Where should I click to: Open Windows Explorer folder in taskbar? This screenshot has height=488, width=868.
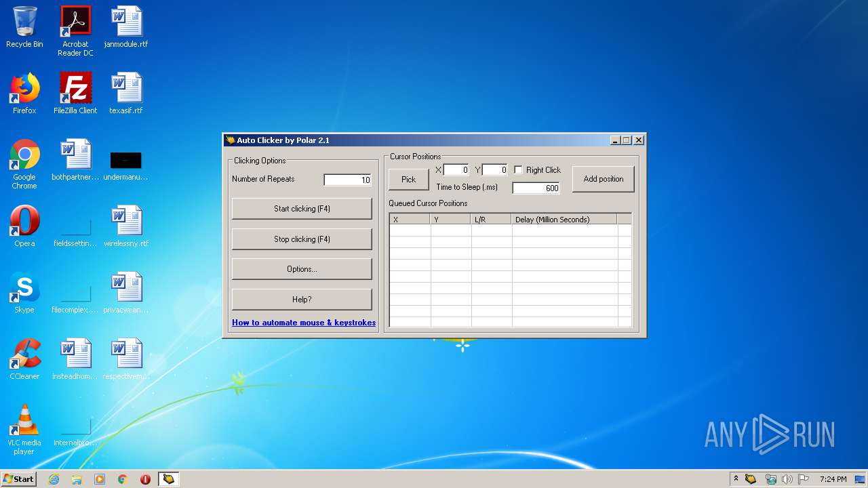point(77,479)
